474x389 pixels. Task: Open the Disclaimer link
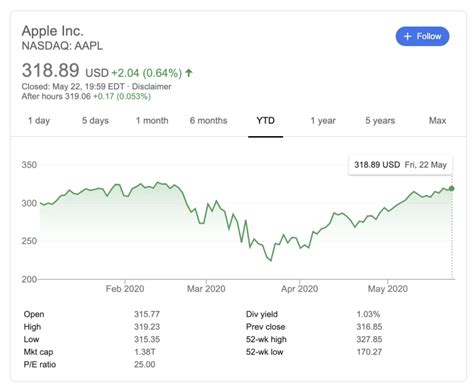(x=151, y=87)
